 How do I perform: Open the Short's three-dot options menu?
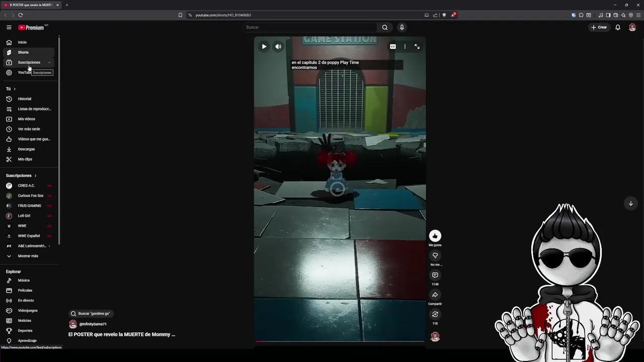pos(405,47)
